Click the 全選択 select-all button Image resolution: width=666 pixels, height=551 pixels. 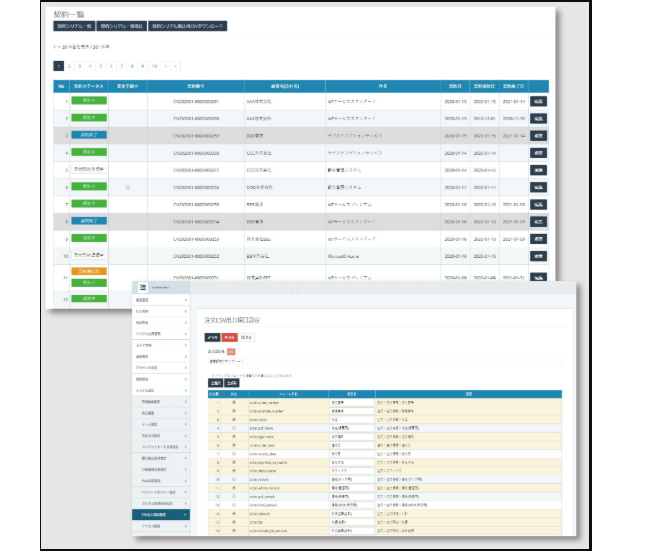click(216, 381)
